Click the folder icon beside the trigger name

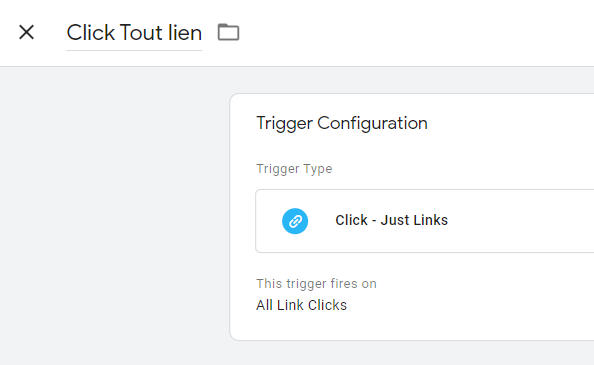coord(228,32)
